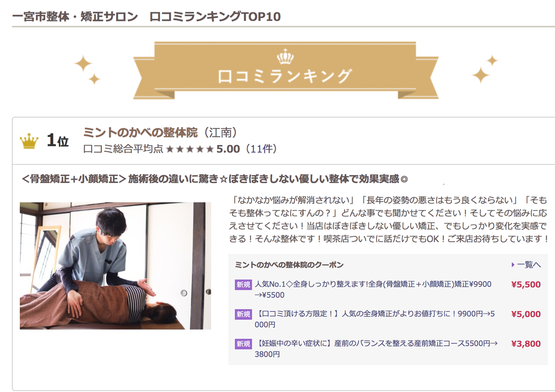Click the 口コミランキング ribbon banner
The width and height of the screenshot is (555, 392).
(286, 70)
